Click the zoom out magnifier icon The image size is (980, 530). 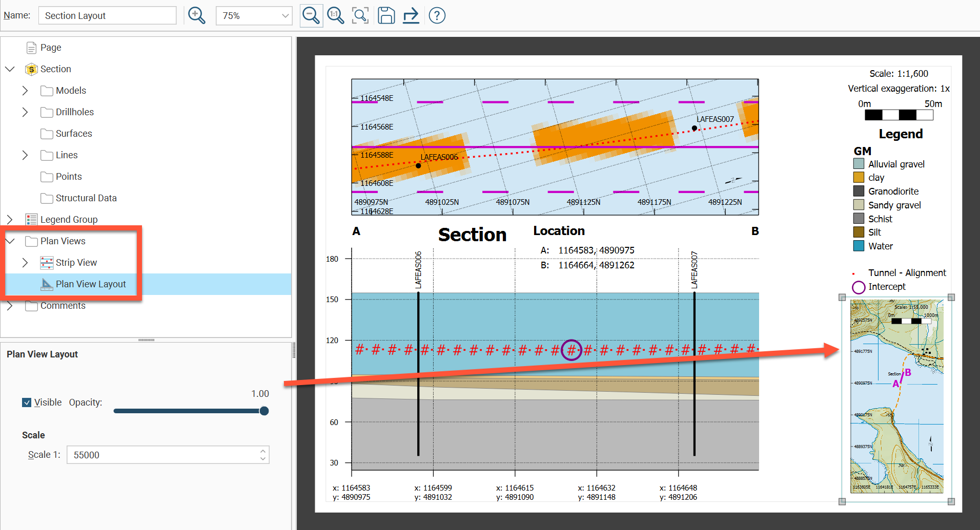[311, 15]
